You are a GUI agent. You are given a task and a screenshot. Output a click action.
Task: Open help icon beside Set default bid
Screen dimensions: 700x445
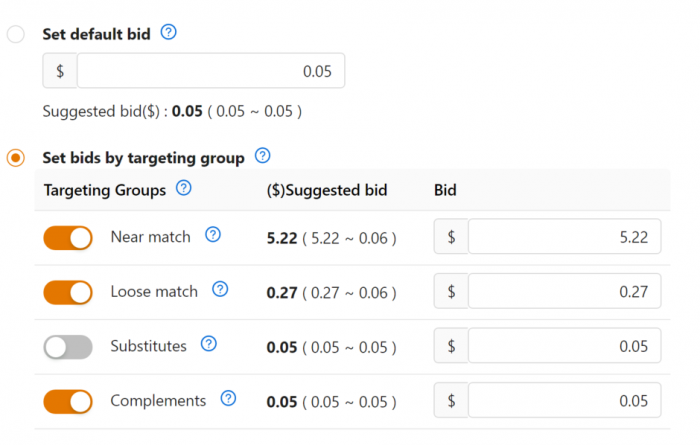pyautogui.click(x=168, y=32)
